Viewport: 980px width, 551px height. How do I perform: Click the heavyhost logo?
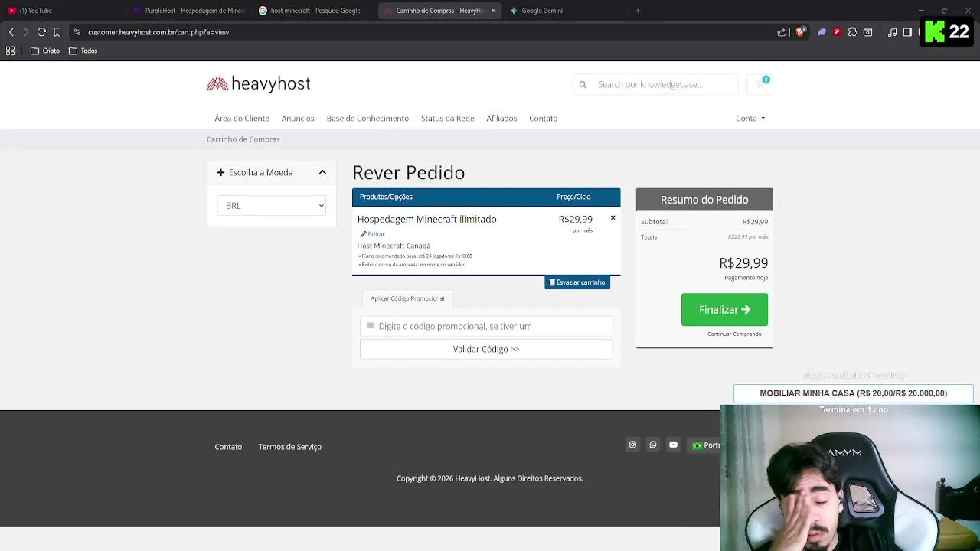point(259,83)
